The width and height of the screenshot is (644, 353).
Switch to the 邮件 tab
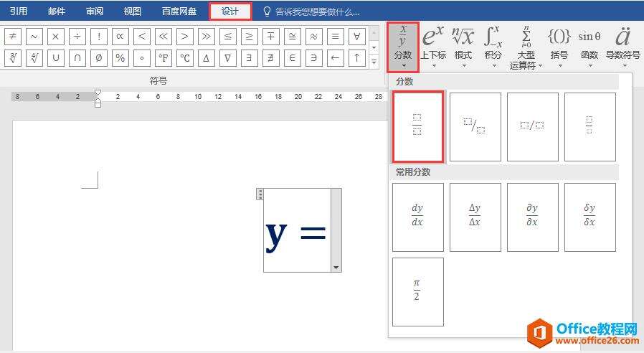pos(56,11)
